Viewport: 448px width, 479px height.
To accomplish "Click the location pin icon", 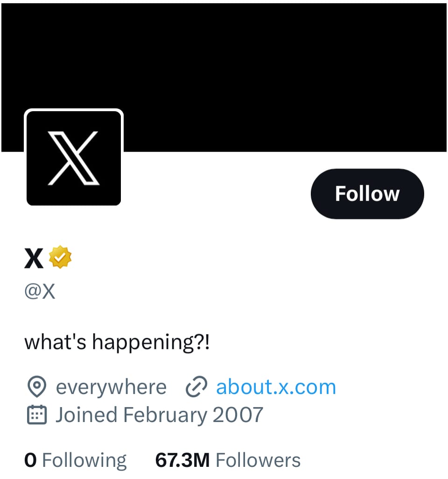I will [x=37, y=387].
